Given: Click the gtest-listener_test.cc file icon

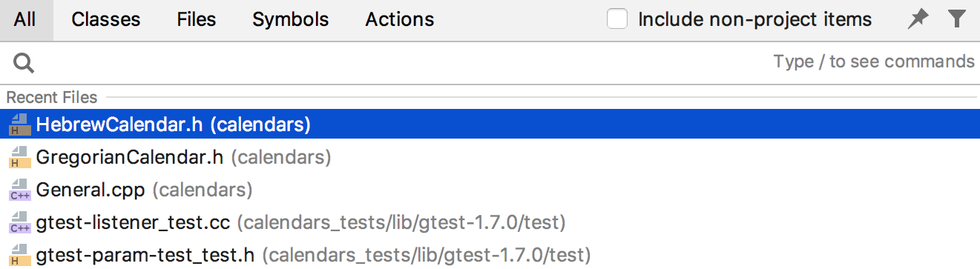Looking at the screenshot, I should 19,222.
